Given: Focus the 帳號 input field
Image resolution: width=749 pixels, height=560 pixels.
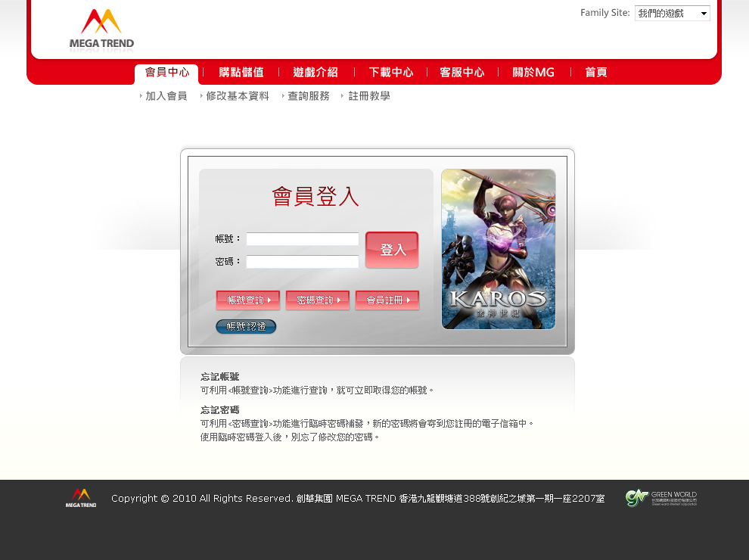Looking at the screenshot, I should (x=303, y=239).
